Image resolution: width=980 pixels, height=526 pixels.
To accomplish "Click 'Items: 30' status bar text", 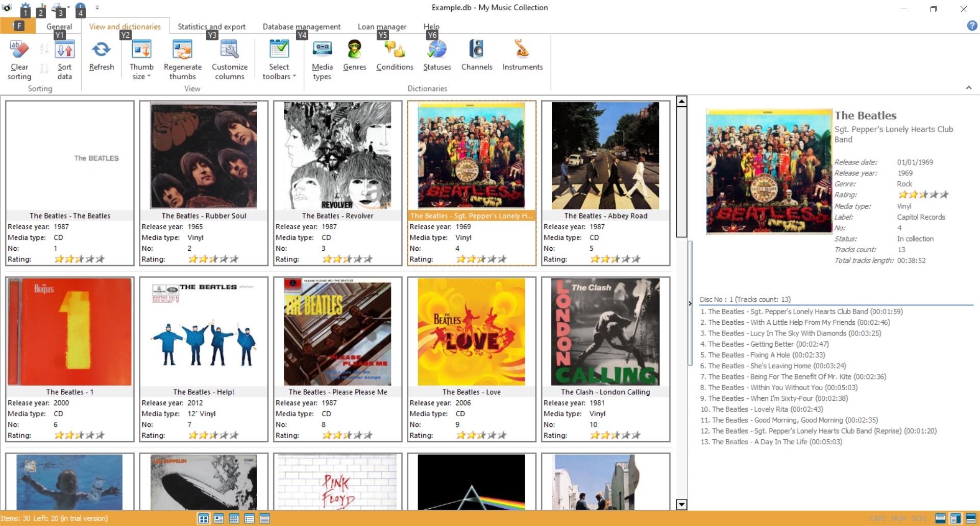I will coord(15,518).
